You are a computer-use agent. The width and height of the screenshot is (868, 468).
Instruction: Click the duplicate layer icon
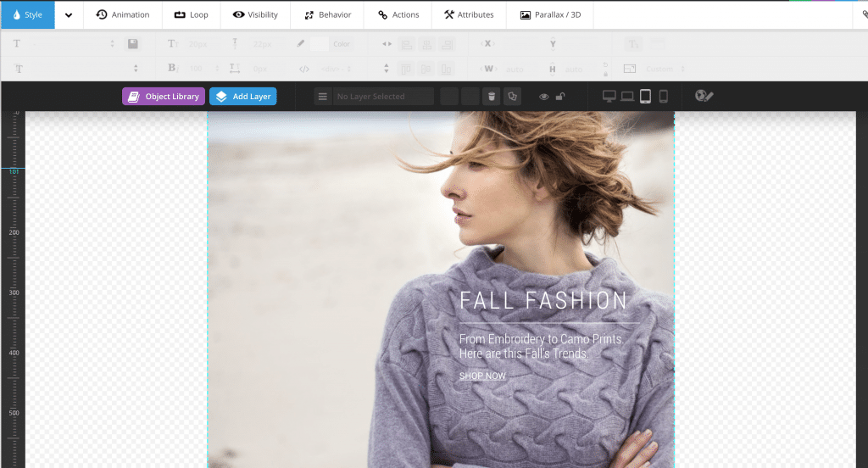tap(512, 97)
